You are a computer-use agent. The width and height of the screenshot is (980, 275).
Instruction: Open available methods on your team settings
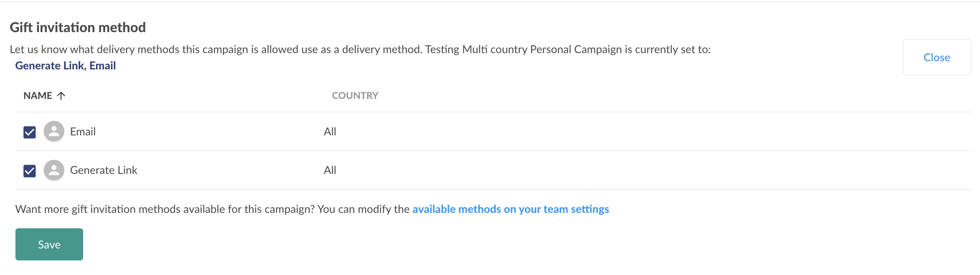[x=511, y=209]
